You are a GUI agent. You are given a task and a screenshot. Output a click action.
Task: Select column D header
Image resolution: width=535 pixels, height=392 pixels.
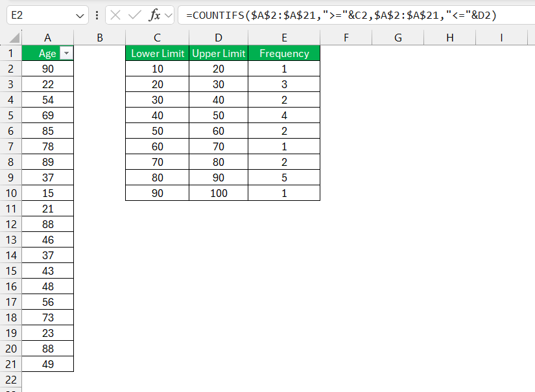point(219,38)
